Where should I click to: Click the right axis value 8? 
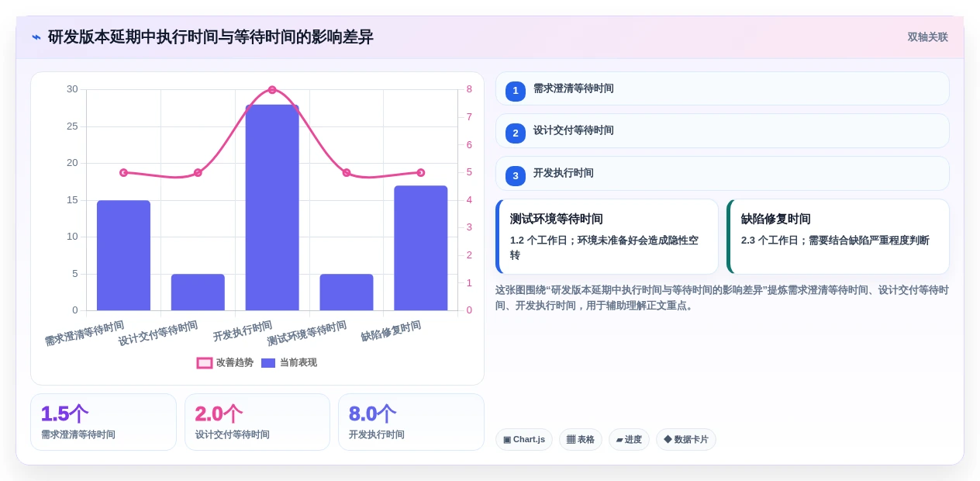(x=469, y=89)
